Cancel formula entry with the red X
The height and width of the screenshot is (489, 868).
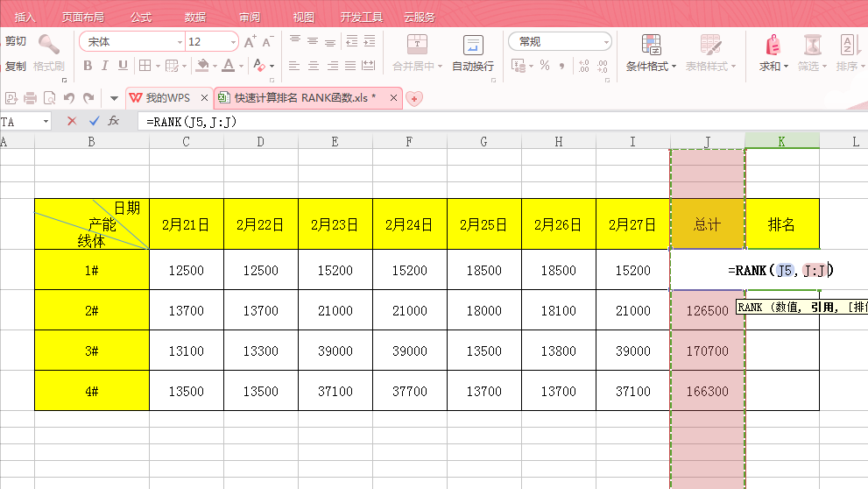click(72, 122)
